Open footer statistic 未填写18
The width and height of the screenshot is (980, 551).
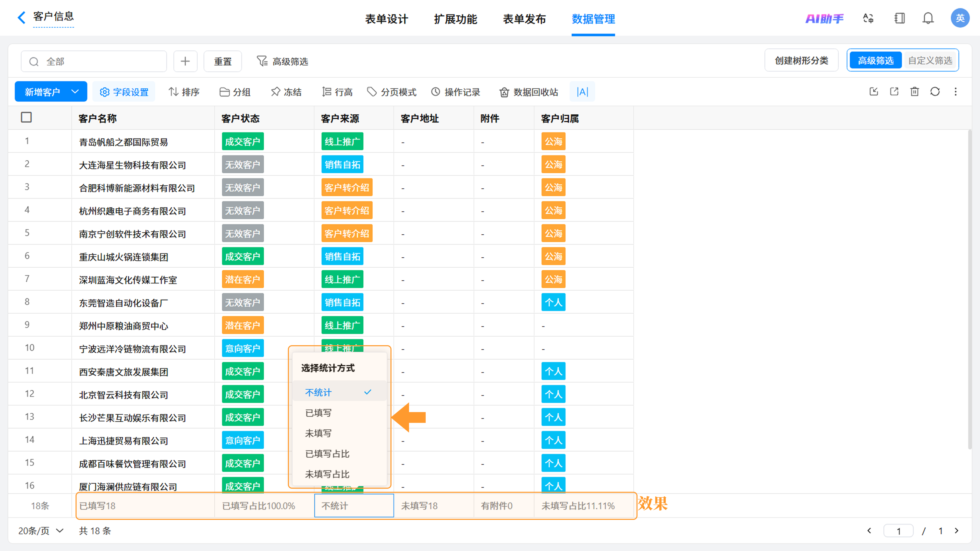434,506
